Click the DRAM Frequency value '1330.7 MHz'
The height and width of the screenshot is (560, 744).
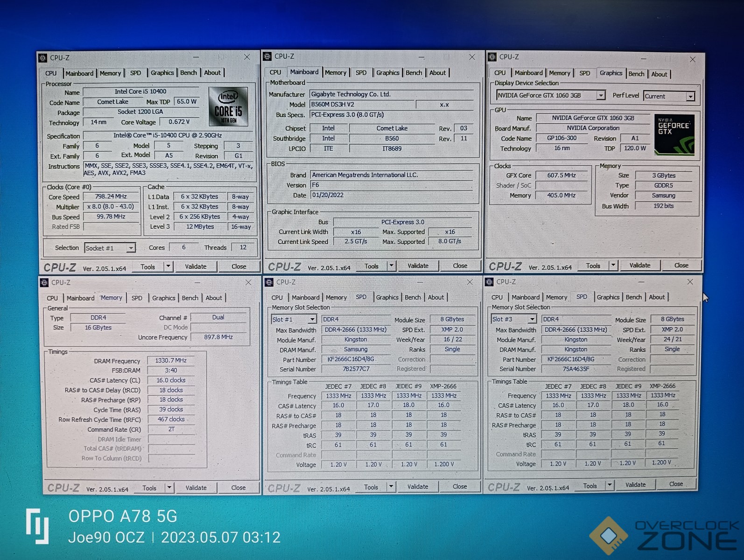171,361
